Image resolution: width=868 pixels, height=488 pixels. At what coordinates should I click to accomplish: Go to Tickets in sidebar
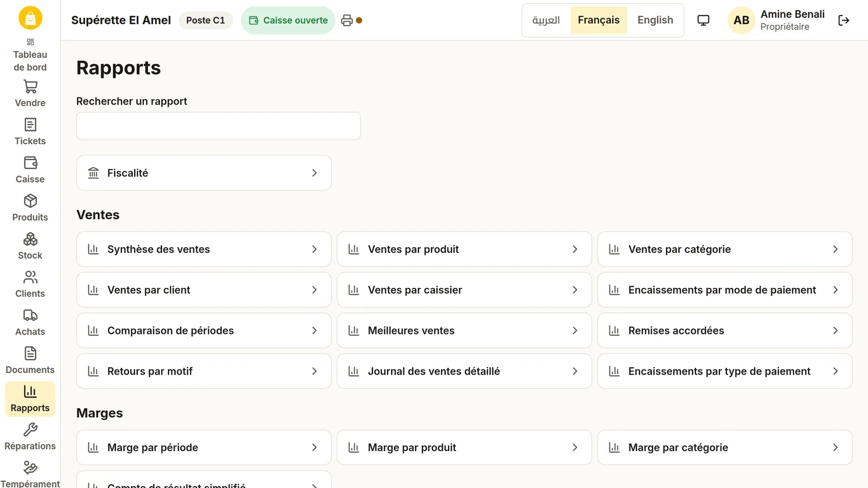coord(30,132)
